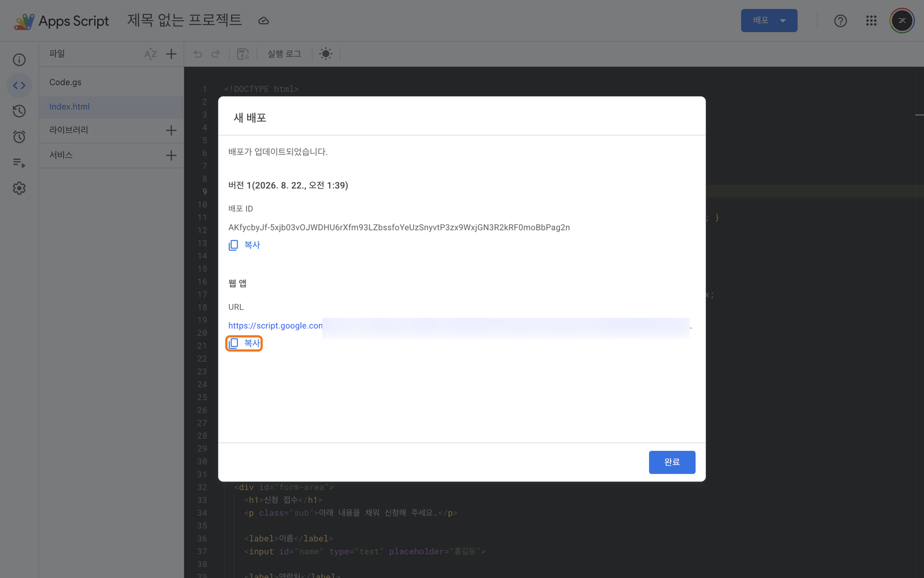The height and width of the screenshot is (578, 924).
Task: Sort files alphabetically with AZ icon
Action: [150, 54]
